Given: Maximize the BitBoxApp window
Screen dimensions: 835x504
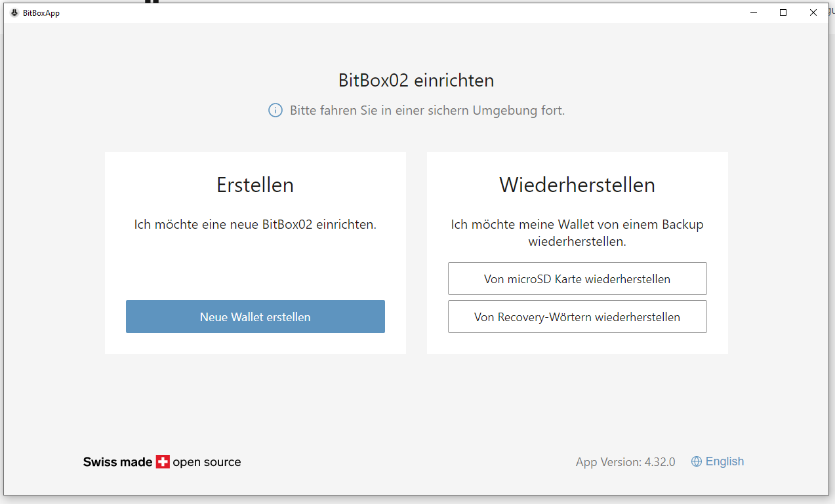Looking at the screenshot, I should 783,12.
